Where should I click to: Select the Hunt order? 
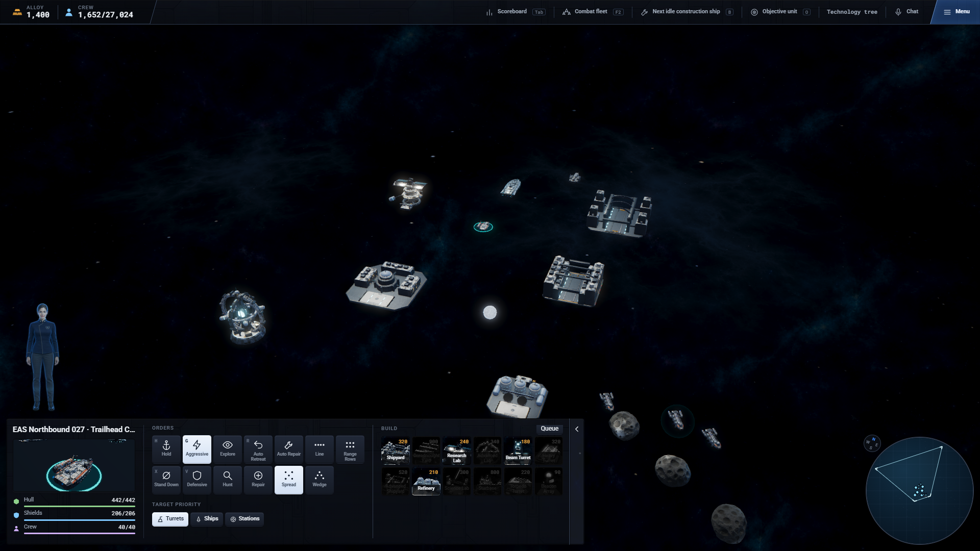pos(228,480)
